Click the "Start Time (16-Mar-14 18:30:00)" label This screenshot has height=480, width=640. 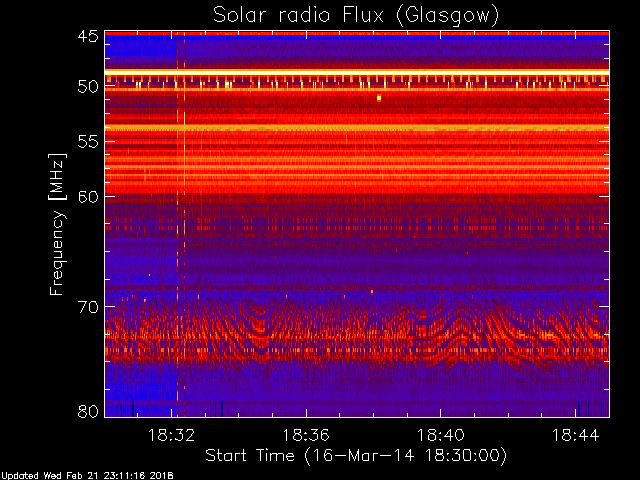356,456
